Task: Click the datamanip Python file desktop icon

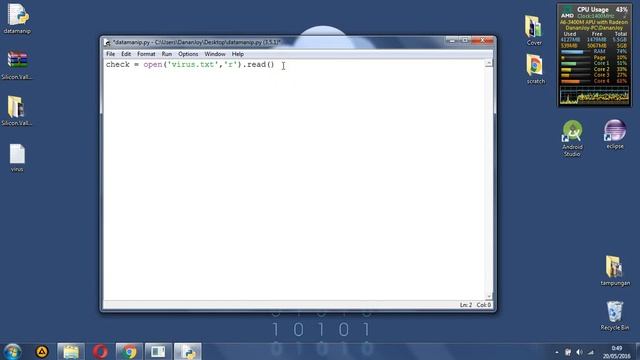Action: (17, 18)
